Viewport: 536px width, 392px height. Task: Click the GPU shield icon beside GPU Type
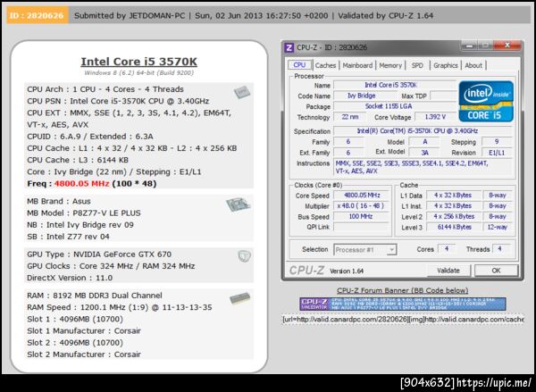244,256
